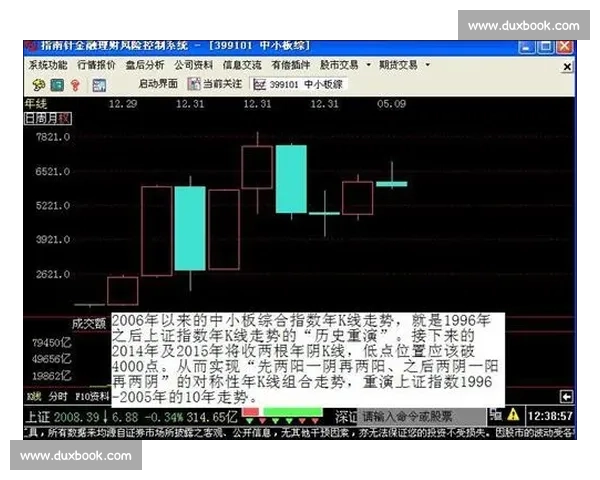Click the green segment of the market bar
Image resolution: width=600 pixels, height=480 pixels.
[x=293, y=412]
